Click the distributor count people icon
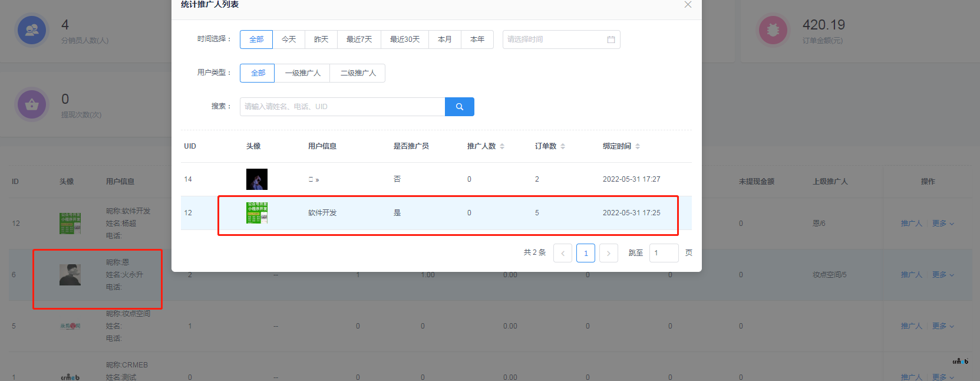The height and width of the screenshot is (381, 980). (32, 30)
